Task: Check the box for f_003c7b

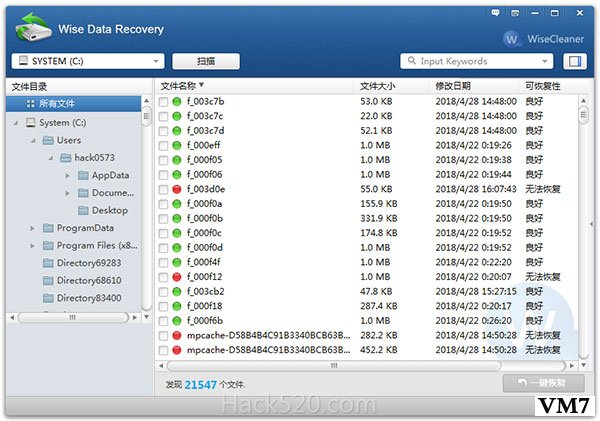Action: [163, 102]
